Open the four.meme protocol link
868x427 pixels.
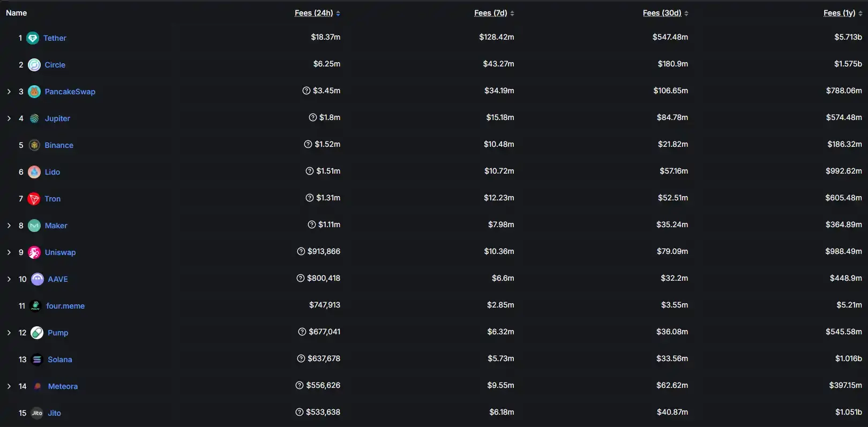click(x=65, y=306)
